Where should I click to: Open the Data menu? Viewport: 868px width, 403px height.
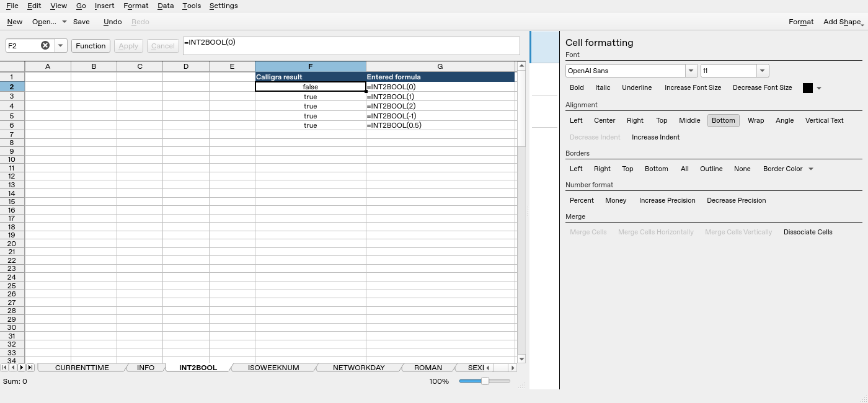tap(166, 6)
